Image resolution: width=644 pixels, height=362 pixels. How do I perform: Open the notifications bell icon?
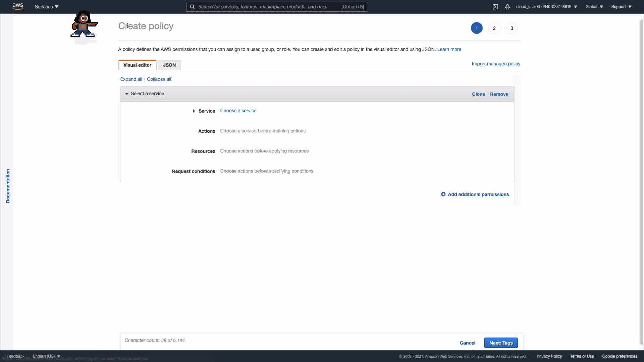click(x=507, y=7)
